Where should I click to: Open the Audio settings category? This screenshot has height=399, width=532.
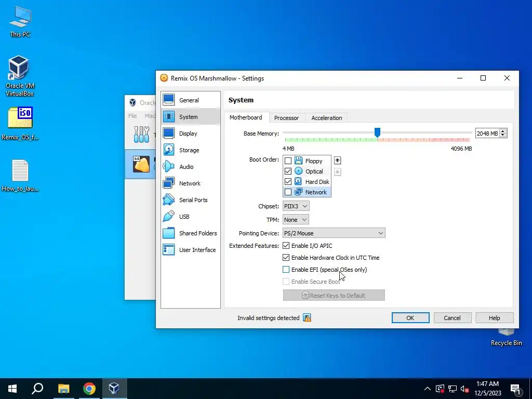[x=190, y=167]
